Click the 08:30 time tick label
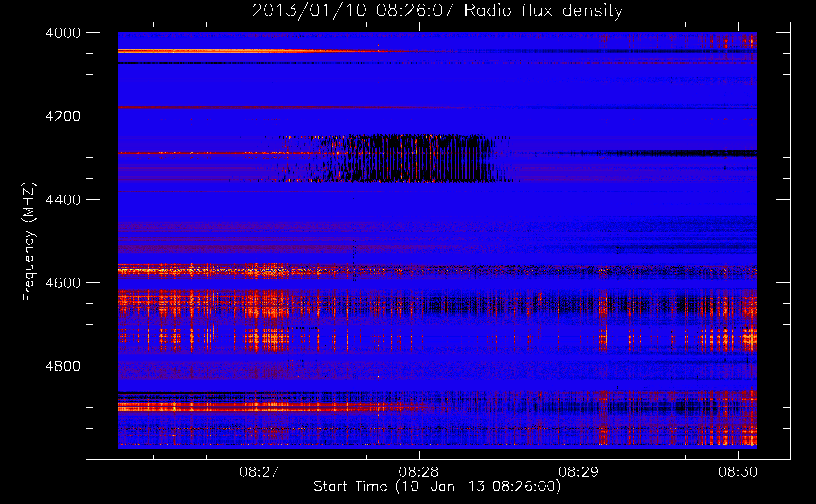The image size is (816, 504). click(739, 472)
